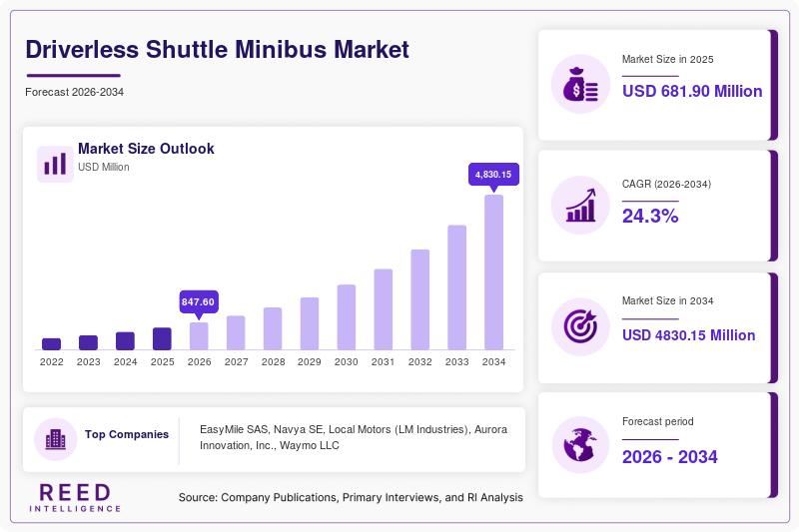This screenshot has height=532, width=799.
Task: Click the 2034 axis label
Action: click(493, 362)
